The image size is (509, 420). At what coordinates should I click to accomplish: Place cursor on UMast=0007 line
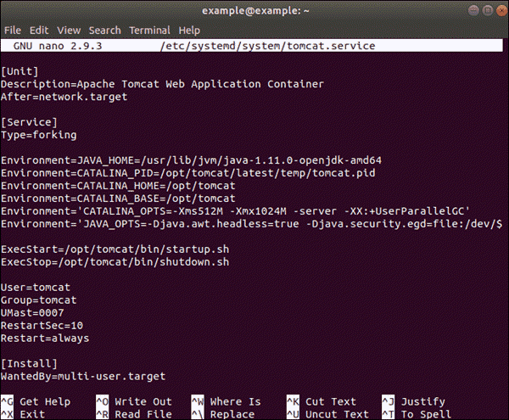pyautogui.click(x=32, y=313)
